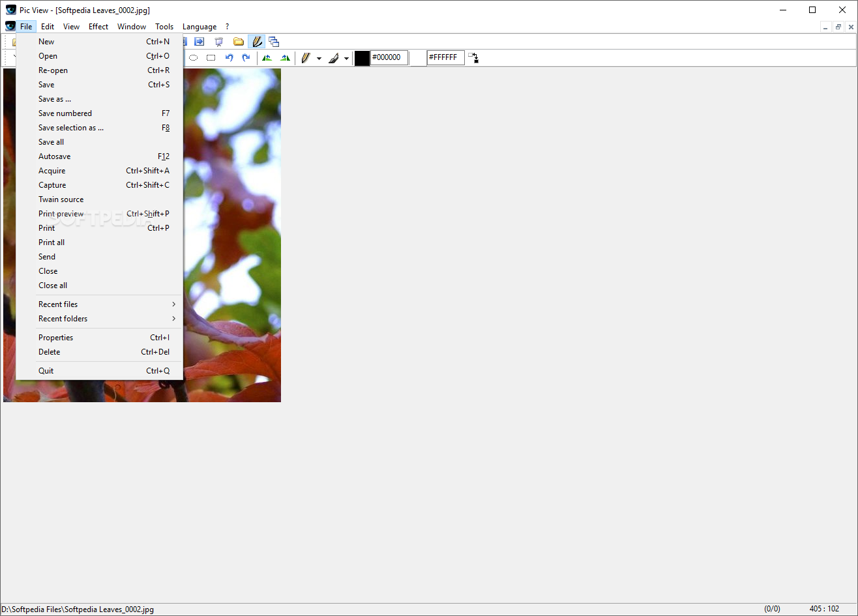Swap foreground and background colors icon
The width and height of the screenshot is (858, 616).
(x=473, y=58)
